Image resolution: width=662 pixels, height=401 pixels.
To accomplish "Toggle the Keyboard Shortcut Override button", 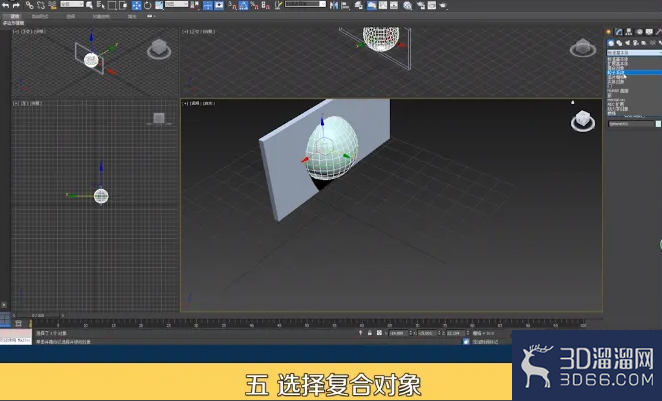I will 219,5.
